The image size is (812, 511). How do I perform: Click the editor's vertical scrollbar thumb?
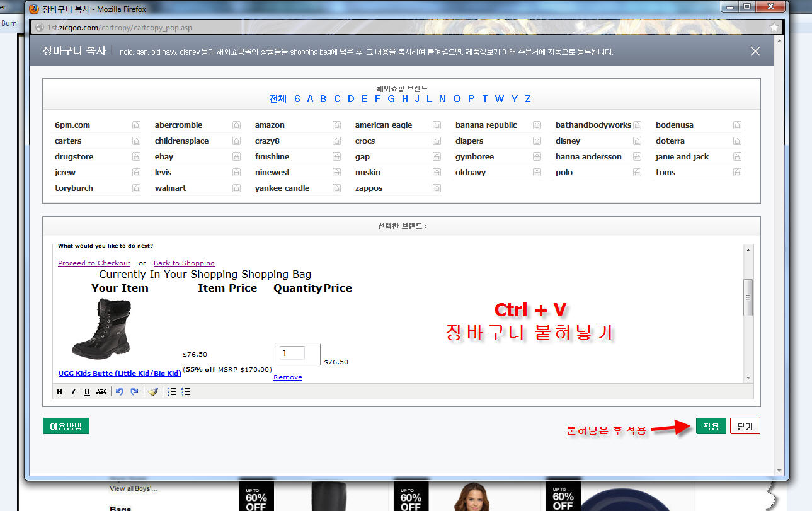748,298
